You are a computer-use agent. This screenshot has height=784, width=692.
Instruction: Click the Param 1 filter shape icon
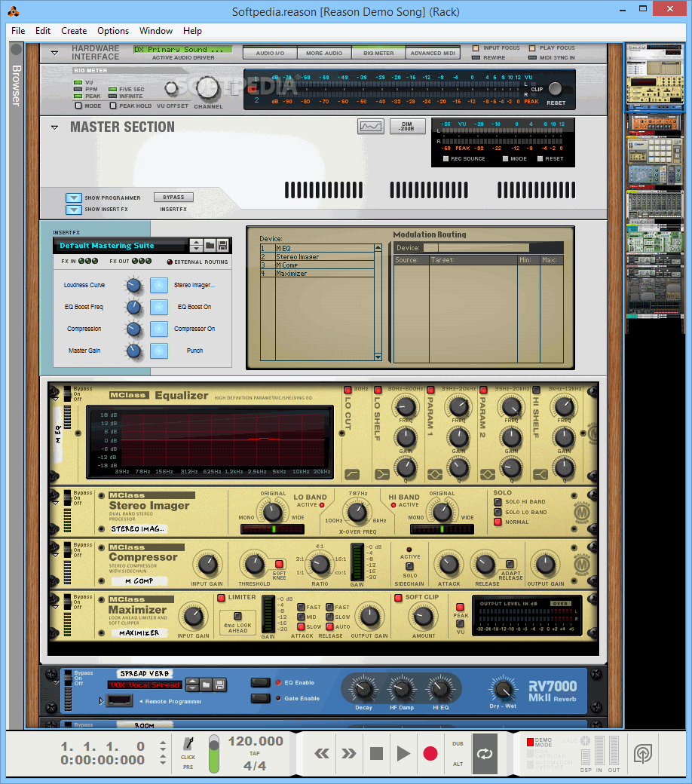434,473
